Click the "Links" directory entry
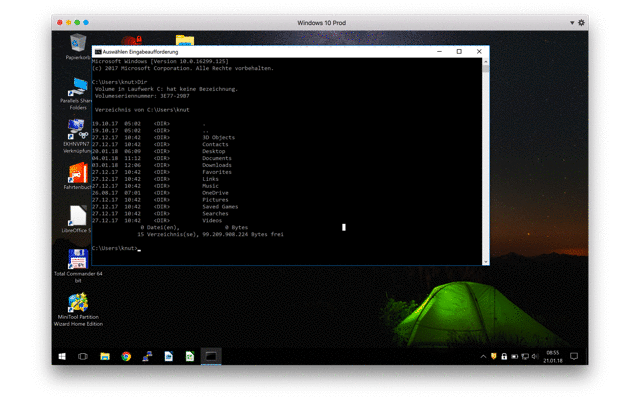Viewport: 640px width, 400px height. 210,179
